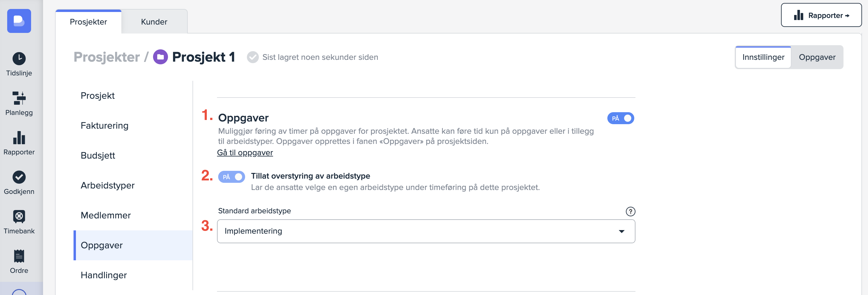This screenshot has width=868, height=295.
Task: Open the Tidslinje clock icon
Action: (x=19, y=59)
